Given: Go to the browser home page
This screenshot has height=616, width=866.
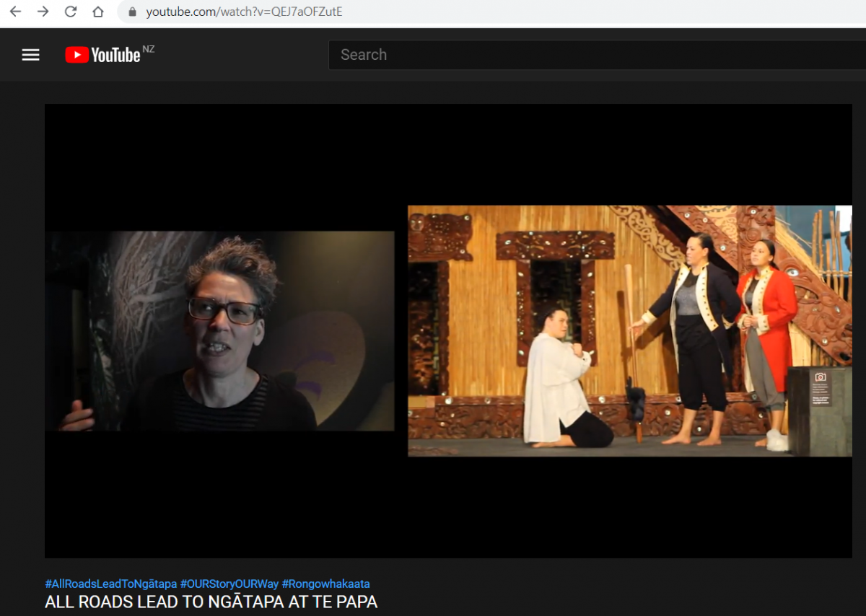Looking at the screenshot, I should tap(98, 12).
